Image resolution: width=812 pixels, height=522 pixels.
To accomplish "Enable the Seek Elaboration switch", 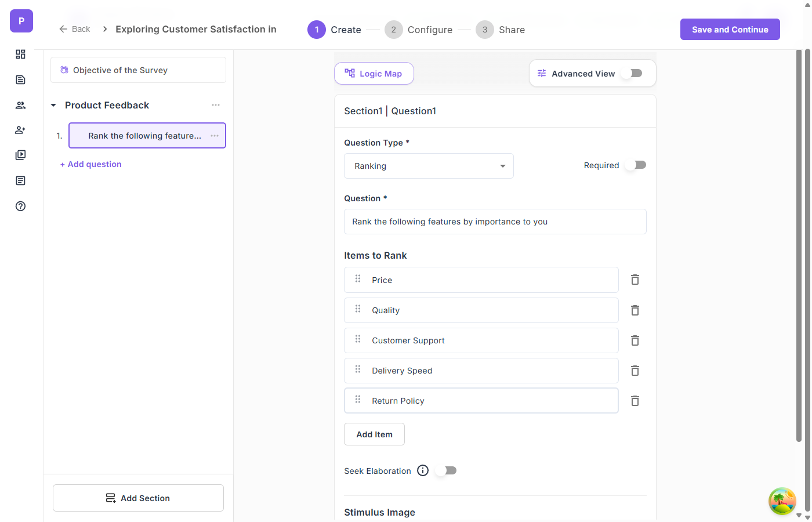I will coord(448,470).
